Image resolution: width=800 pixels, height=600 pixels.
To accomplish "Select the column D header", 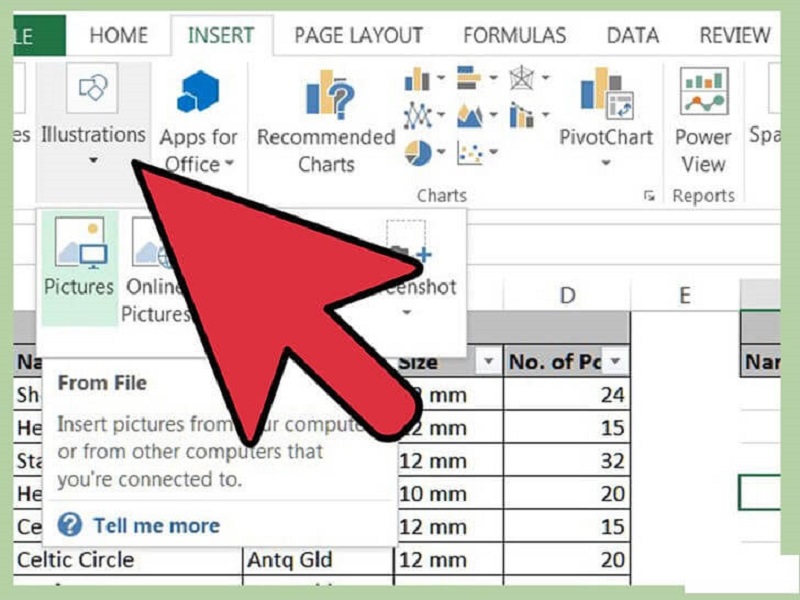I will point(567,295).
